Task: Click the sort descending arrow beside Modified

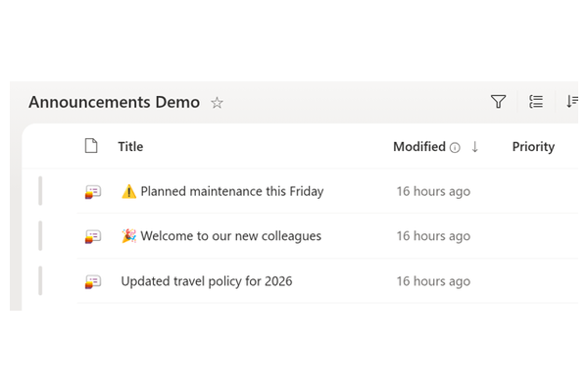Action: pyautogui.click(x=474, y=146)
